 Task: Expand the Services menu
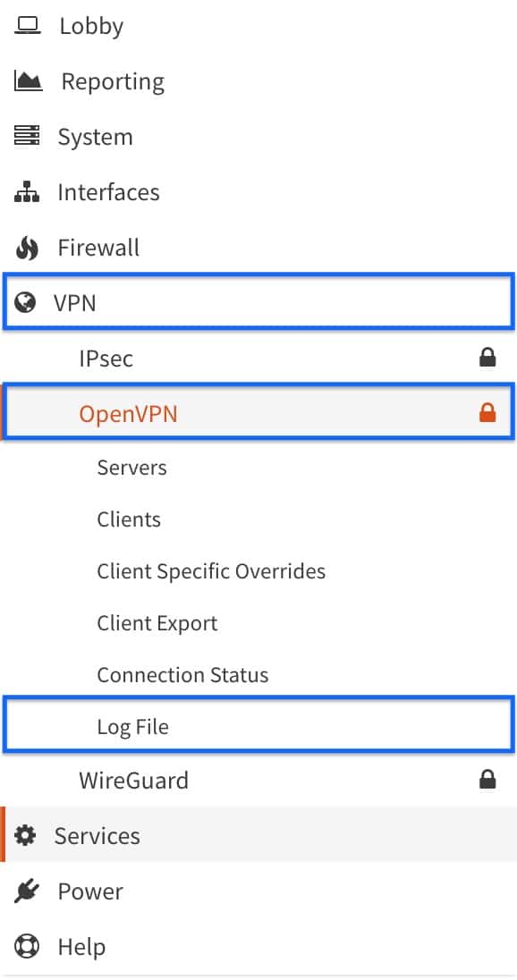tap(97, 835)
